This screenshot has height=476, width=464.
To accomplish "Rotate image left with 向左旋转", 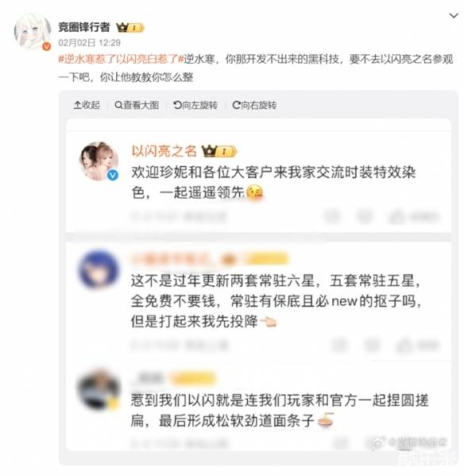I will 195,105.
